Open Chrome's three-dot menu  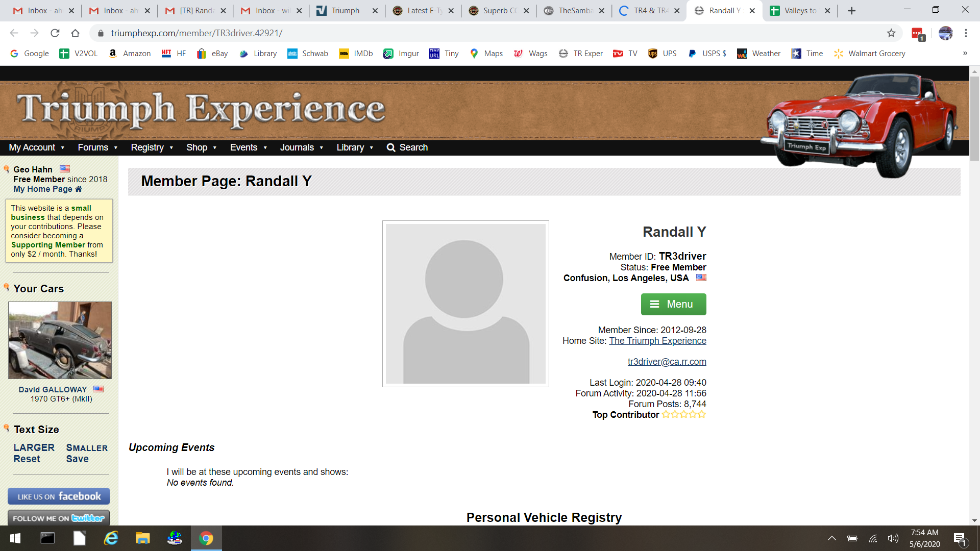[x=966, y=33]
